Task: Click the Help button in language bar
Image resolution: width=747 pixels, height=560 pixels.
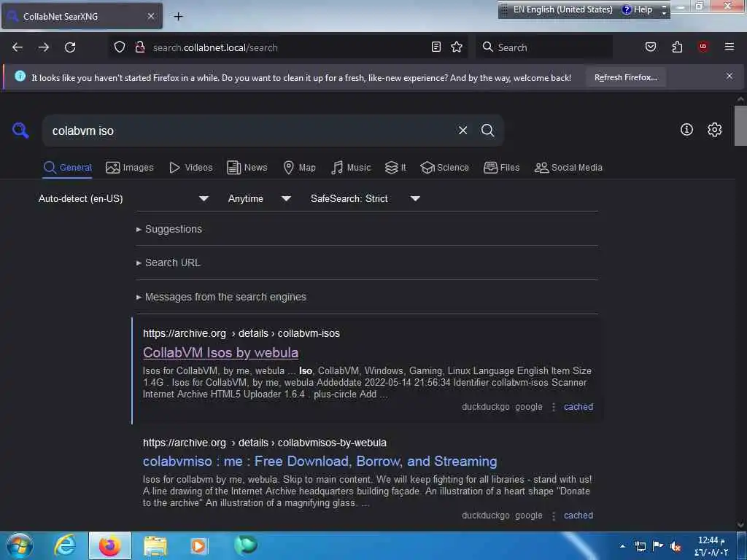Action: pyautogui.click(x=638, y=9)
